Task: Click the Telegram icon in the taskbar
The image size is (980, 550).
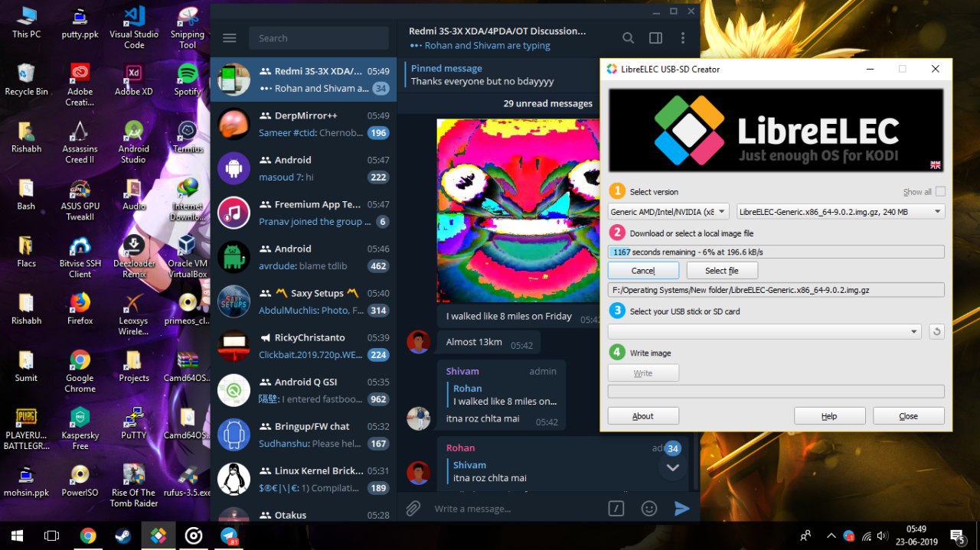Action: 229,535
